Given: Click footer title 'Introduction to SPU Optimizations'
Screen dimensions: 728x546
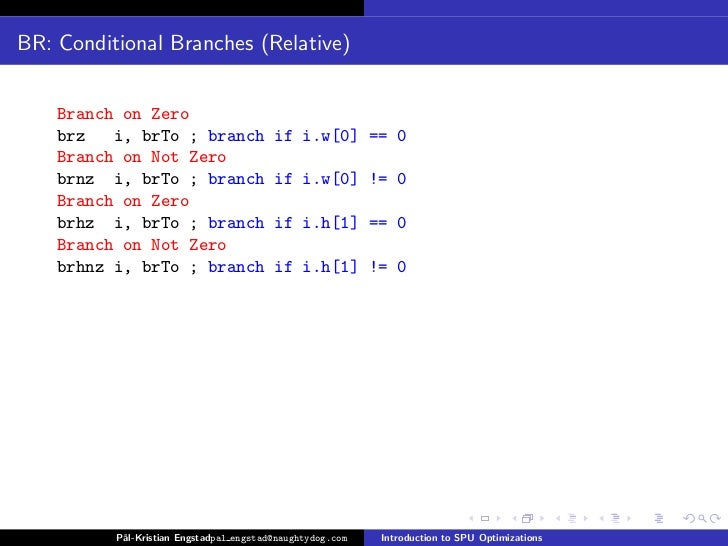Looking at the screenshot, I should click(x=462, y=538).
